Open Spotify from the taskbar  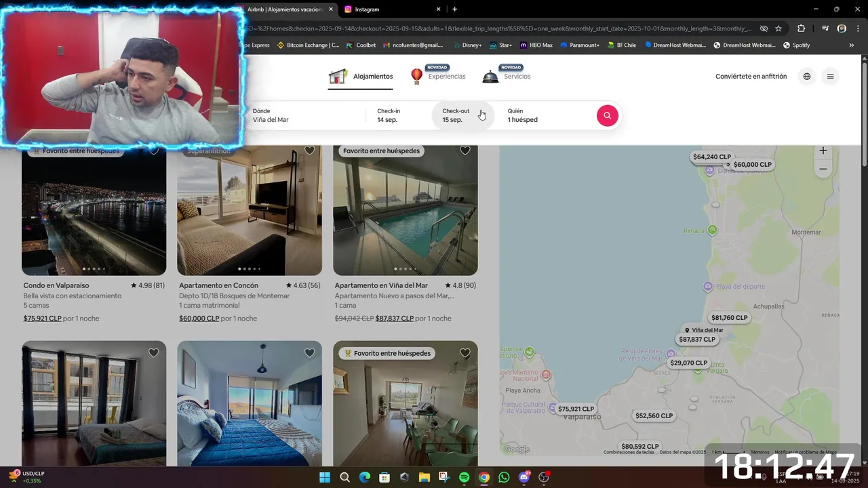click(465, 477)
